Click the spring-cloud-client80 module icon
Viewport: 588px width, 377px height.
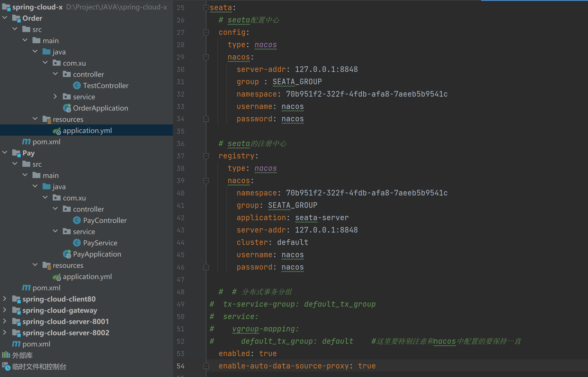click(16, 299)
